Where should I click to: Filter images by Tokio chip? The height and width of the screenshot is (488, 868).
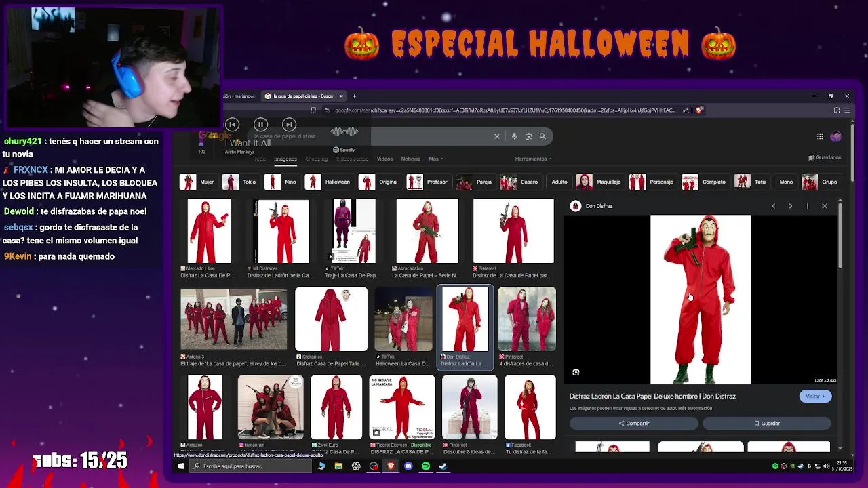(241, 182)
